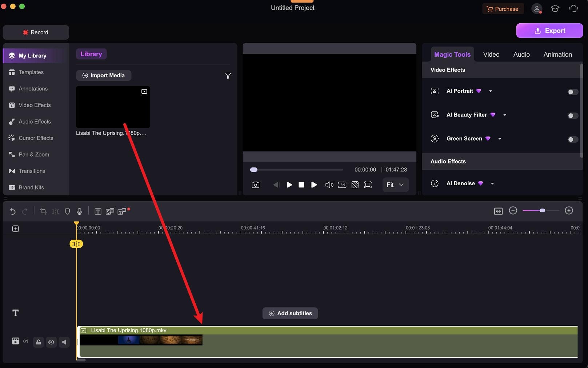Image resolution: width=588 pixels, height=368 pixels.
Task: Click the voiceover microphone icon
Action: (x=79, y=211)
